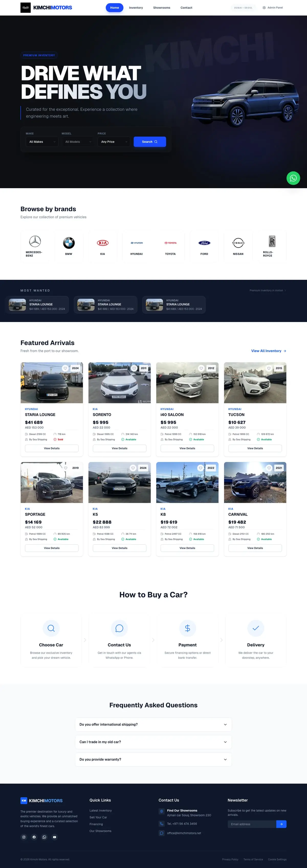Click the Contact Us chat bubble icon
The height and width of the screenshot is (868, 307).
[119, 628]
